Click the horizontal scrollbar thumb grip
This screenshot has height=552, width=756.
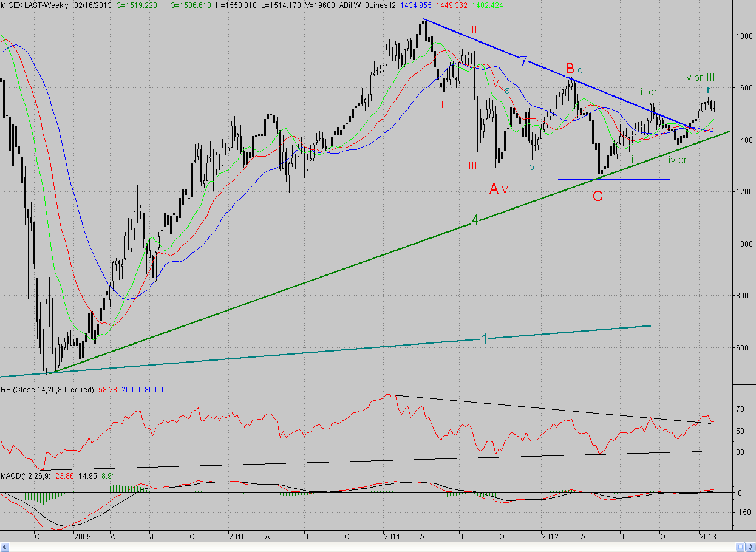[740, 547]
